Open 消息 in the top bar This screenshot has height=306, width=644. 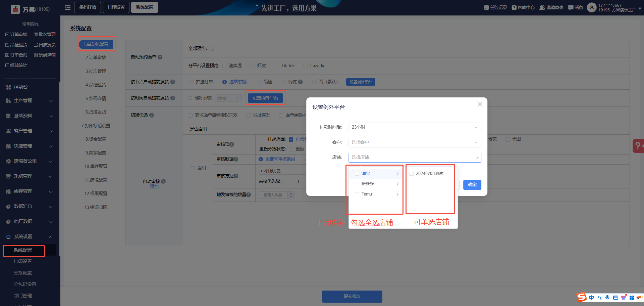pos(576,7)
